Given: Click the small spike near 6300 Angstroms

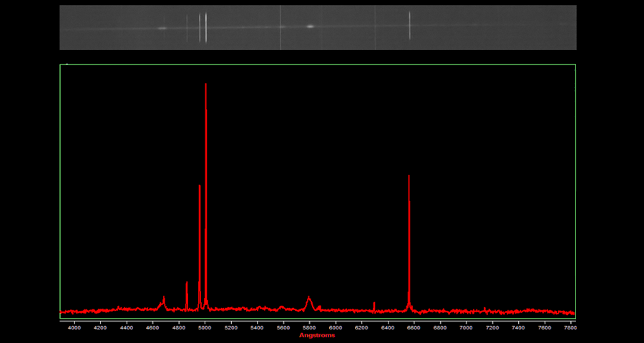Looking at the screenshot, I should (374, 304).
